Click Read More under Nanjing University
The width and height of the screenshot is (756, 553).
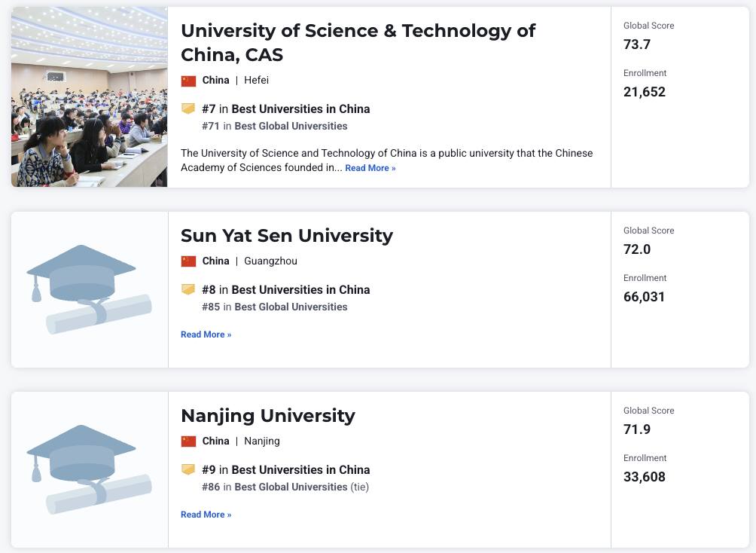click(206, 515)
